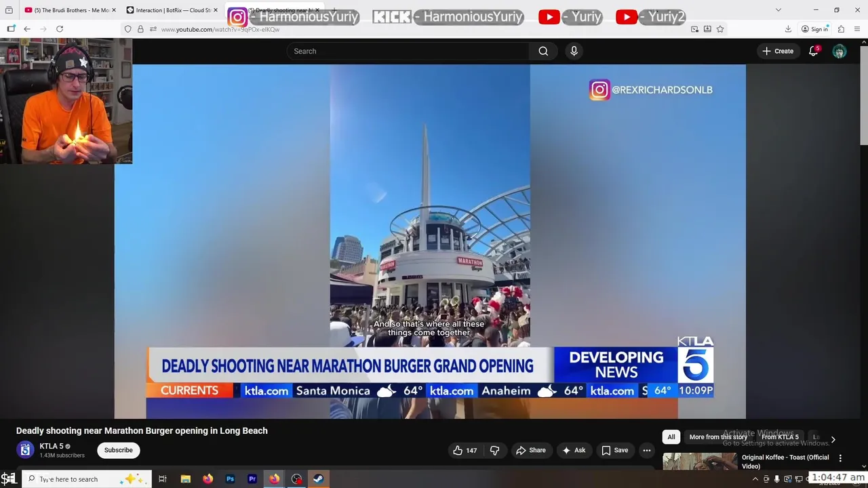Click the site padlock icon

(140, 29)
